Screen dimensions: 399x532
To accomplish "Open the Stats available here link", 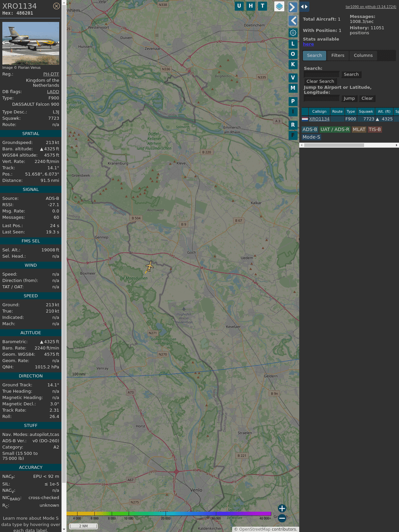I will [308, 44].
